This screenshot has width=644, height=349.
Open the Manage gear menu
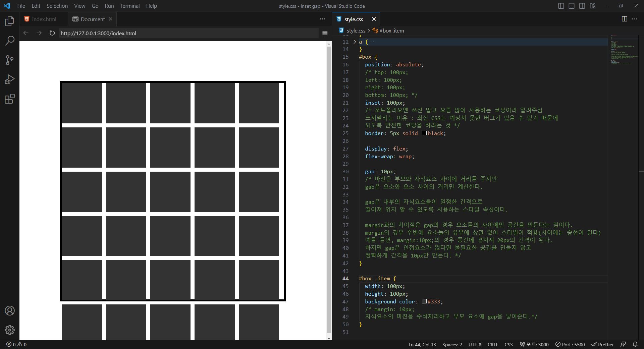pos(10,330)
